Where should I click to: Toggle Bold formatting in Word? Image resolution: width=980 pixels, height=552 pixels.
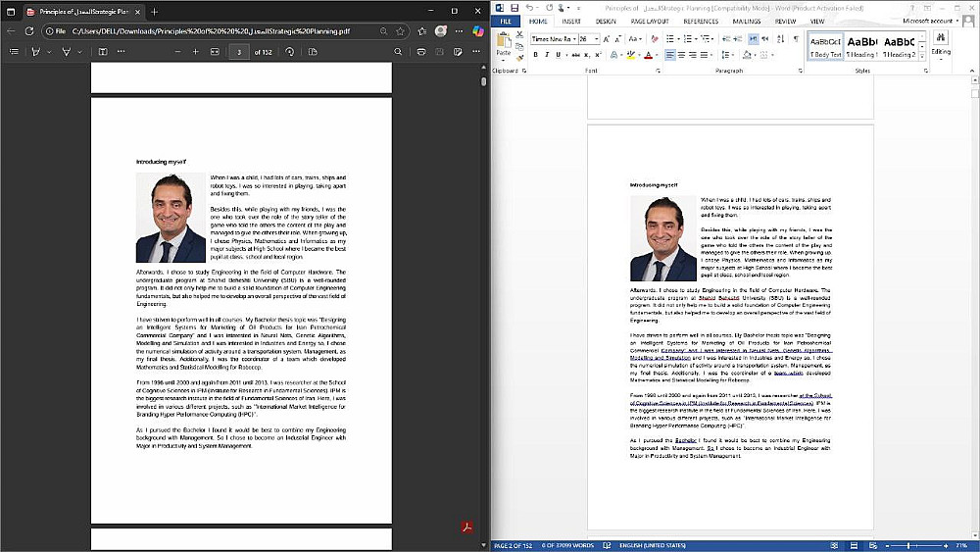536,55
